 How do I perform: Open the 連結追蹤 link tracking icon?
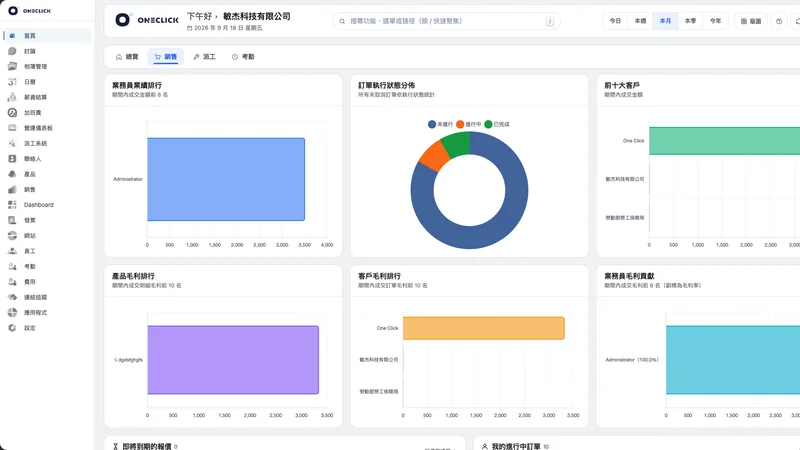[x=12, y=297]
